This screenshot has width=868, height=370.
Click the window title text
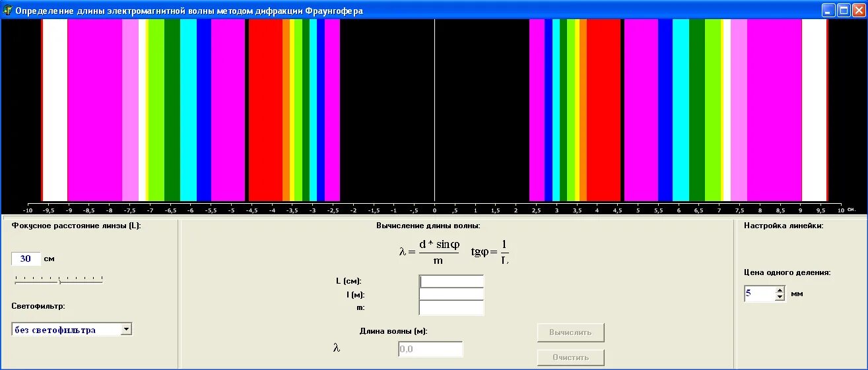tap(189, 11)
